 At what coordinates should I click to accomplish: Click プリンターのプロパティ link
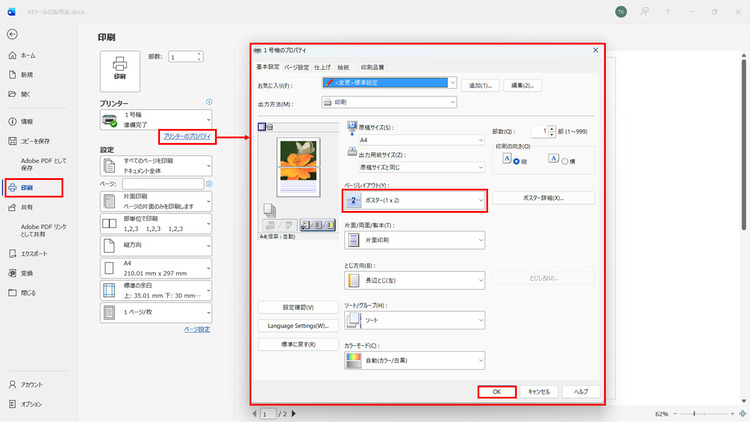(187, 136)
